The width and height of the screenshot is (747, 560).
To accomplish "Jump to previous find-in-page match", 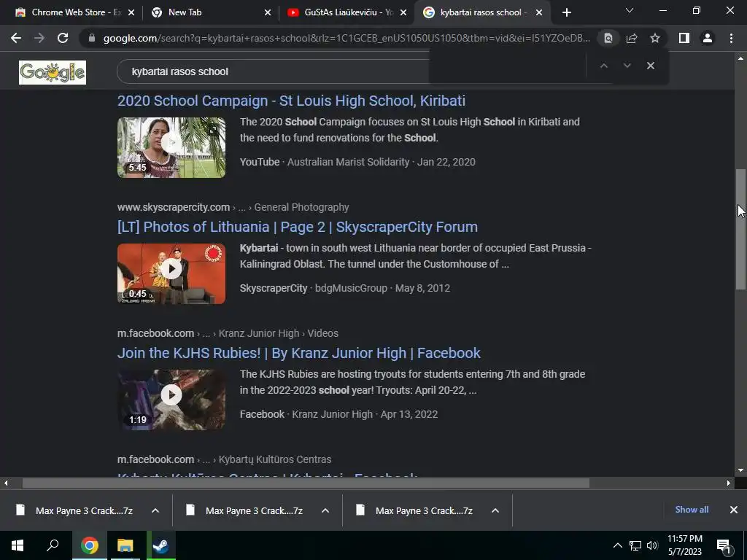I will (x=603, y=66).
